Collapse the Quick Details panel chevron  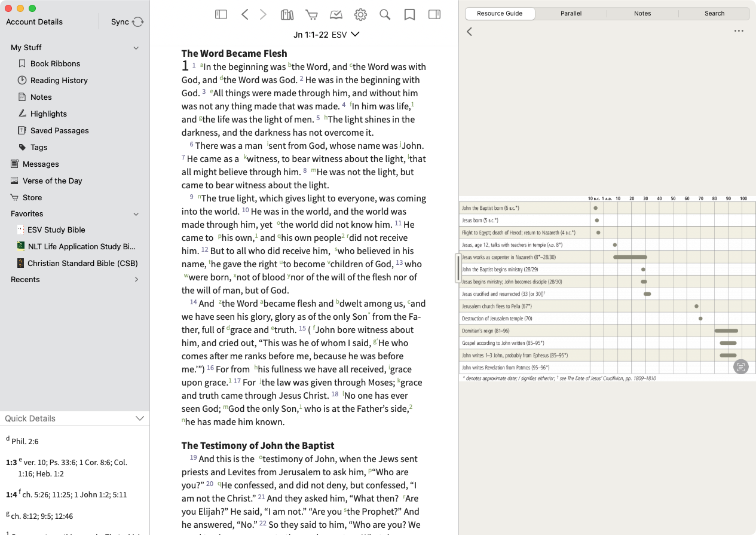click(x=140, y=418)
